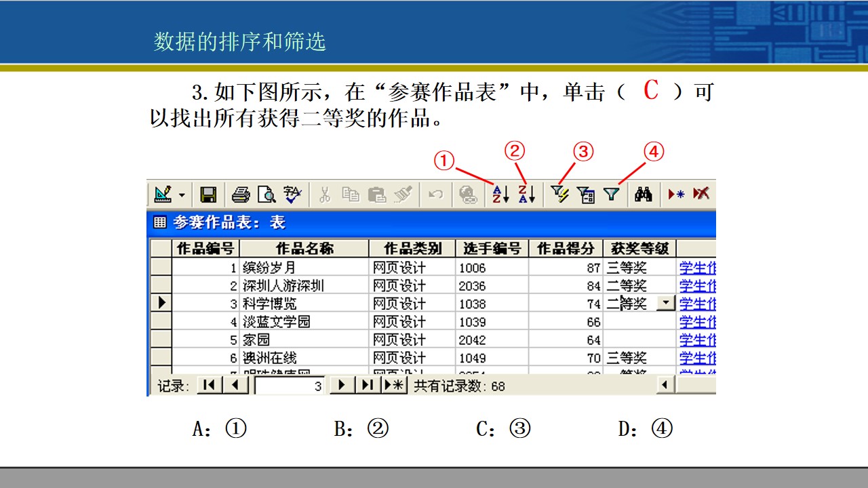Click the Print icon in toolbar
868x488 pixels.
tap(241, 195)
